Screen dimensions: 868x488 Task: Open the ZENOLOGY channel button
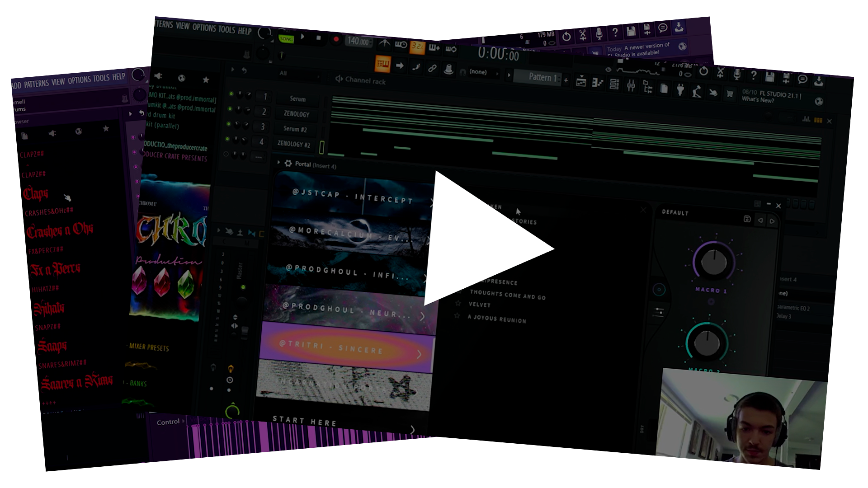(x=297, y=114)
